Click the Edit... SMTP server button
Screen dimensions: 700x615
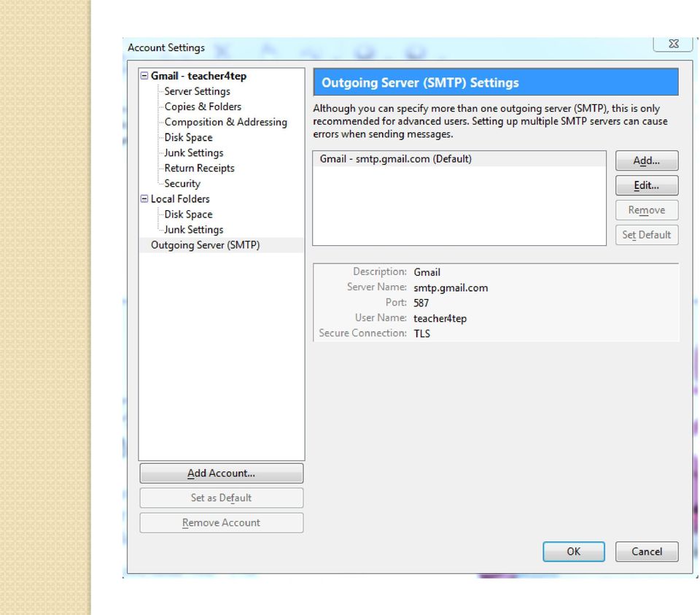point(647,185)
